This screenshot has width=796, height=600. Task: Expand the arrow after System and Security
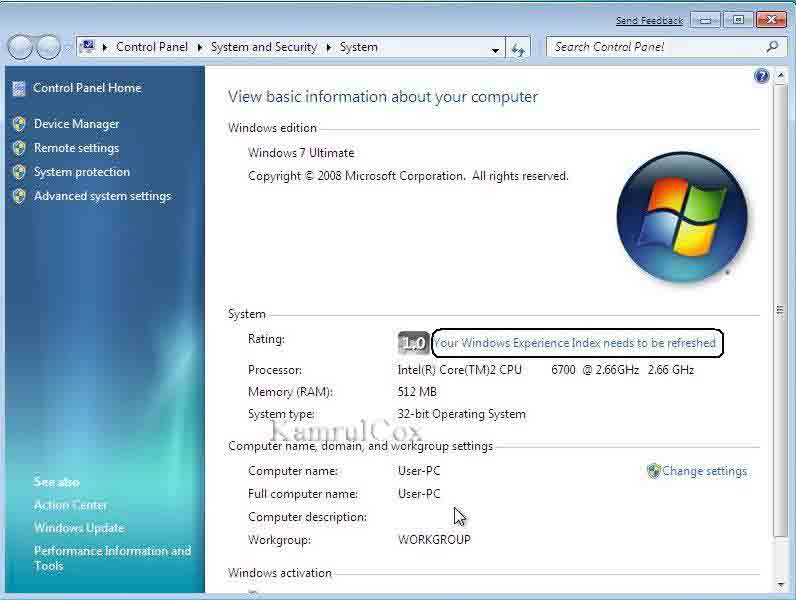328,48
